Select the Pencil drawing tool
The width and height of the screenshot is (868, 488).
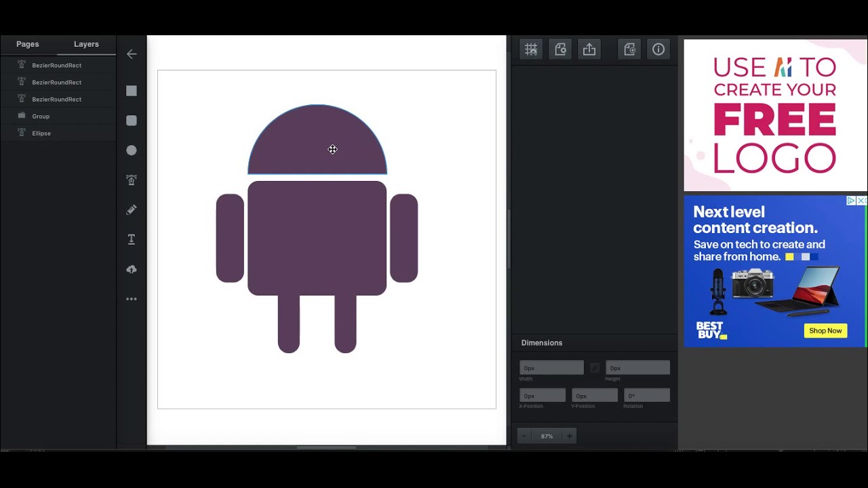(132, 210)
